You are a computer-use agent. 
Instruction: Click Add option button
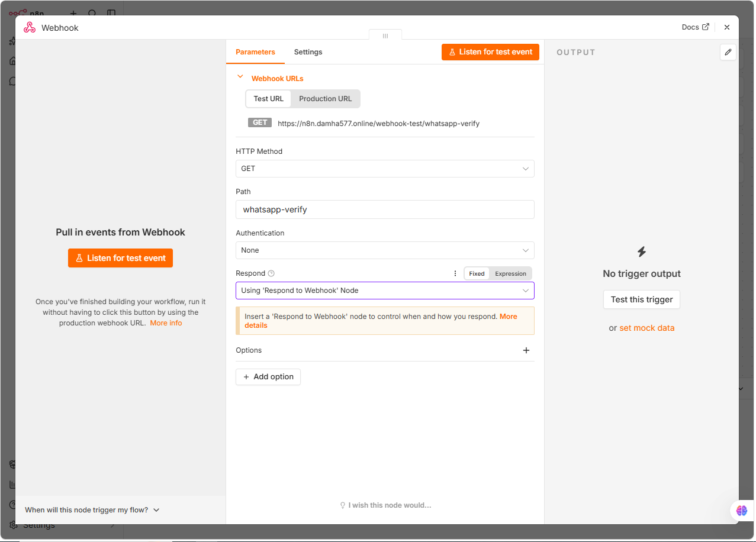coord(268,377)
